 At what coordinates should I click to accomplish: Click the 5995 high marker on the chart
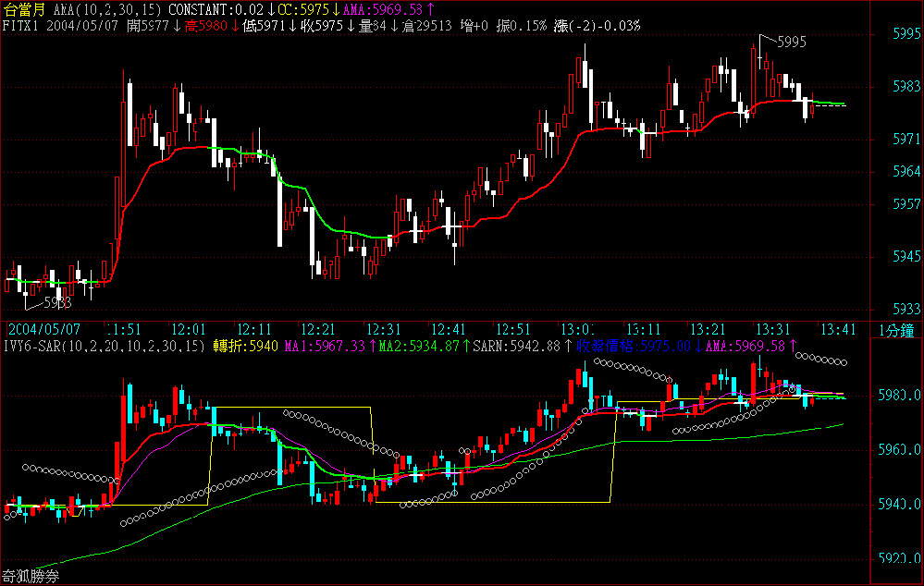tap(792, 42)
